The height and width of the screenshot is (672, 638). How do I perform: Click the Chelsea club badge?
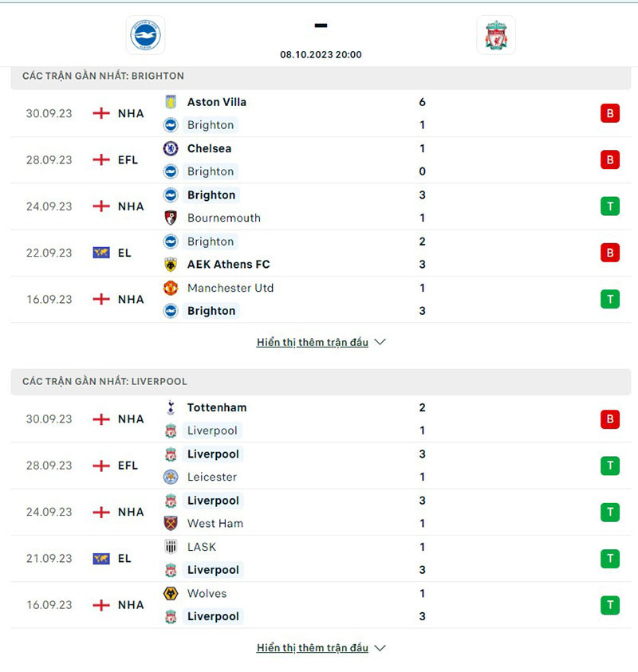(x=171, y=148)
